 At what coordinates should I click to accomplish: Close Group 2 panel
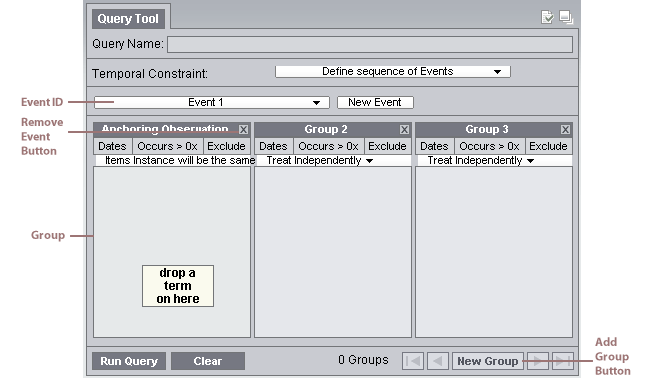pyautogui.click(x=404, y=130)
